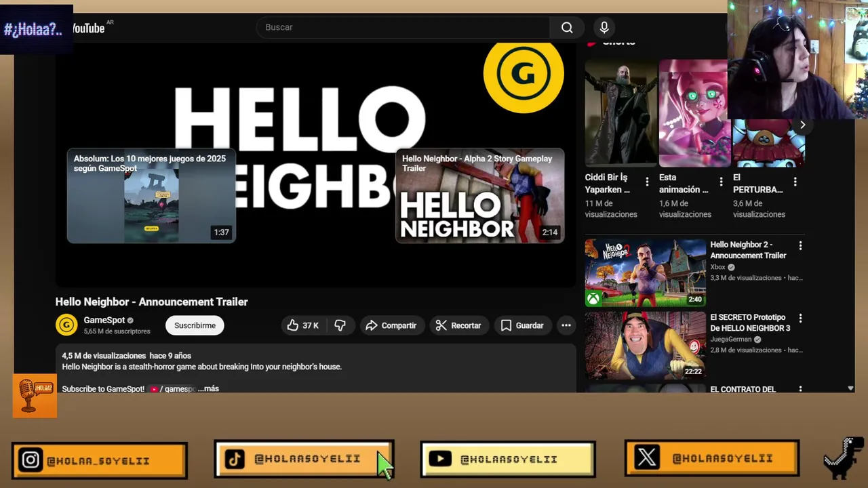Click the pixel dinosaur icon
Image resolution: width=868 pixels, height=488 pixels.
pos(844,457)
